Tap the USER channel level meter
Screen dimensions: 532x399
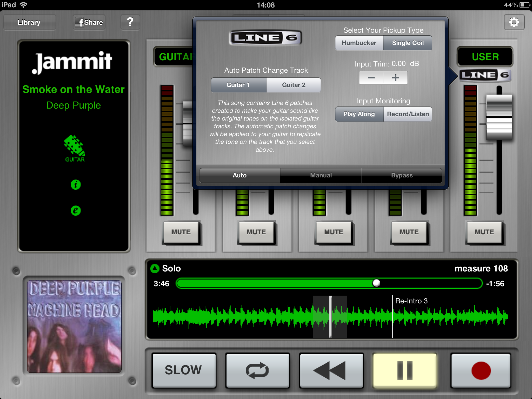point(470,150)
